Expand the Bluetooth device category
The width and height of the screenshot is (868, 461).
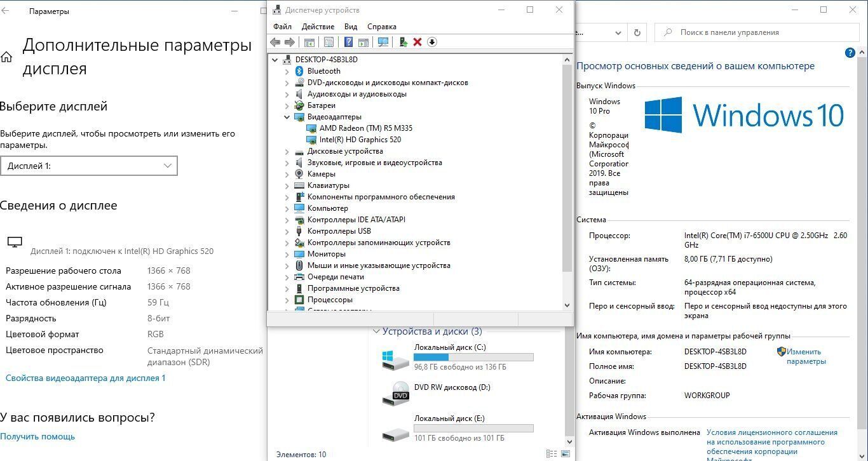click(287, 71)
